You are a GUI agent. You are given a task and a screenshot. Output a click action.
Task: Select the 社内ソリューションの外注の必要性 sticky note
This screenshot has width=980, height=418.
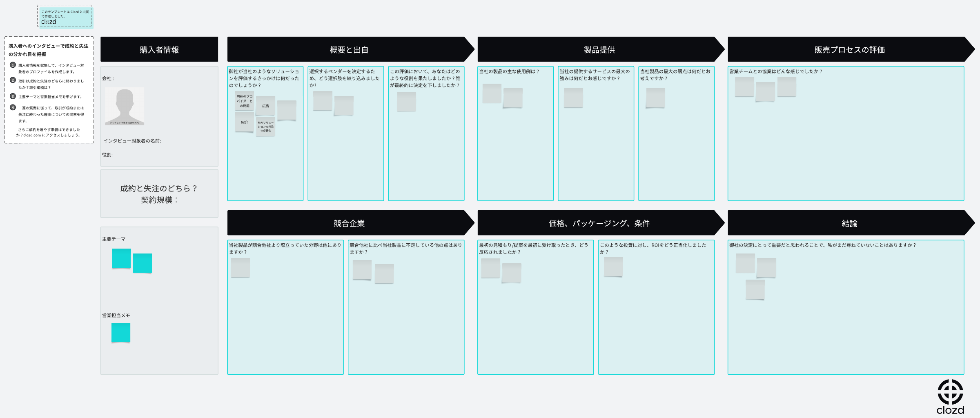(x=265, y=127)
